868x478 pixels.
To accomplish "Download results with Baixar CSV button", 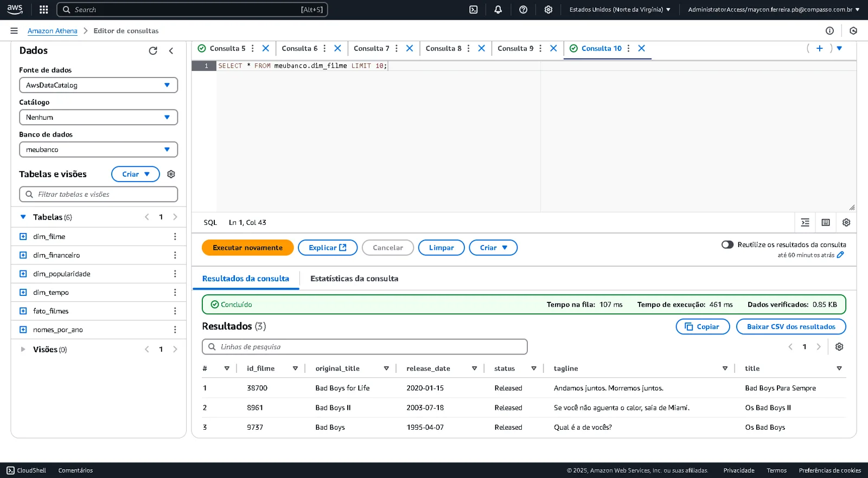I will [x=791, y=327].
